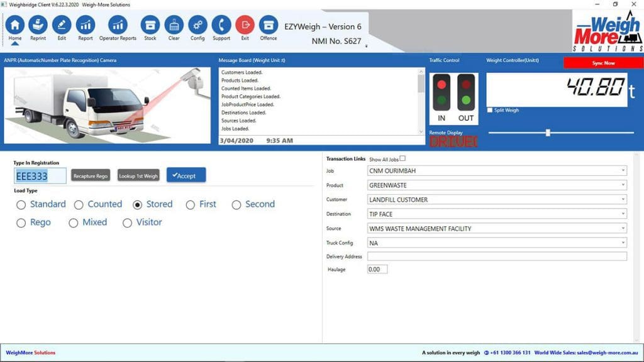
Task: Click the 9:35 AM timestamp
Action: tap(280, 140)
